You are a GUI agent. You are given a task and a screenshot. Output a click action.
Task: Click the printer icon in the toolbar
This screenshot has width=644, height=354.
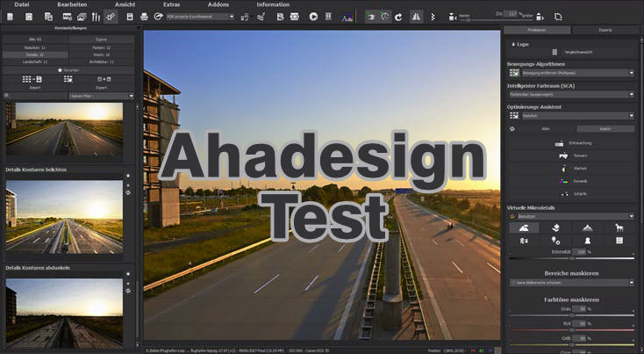(x=144, y=17)
